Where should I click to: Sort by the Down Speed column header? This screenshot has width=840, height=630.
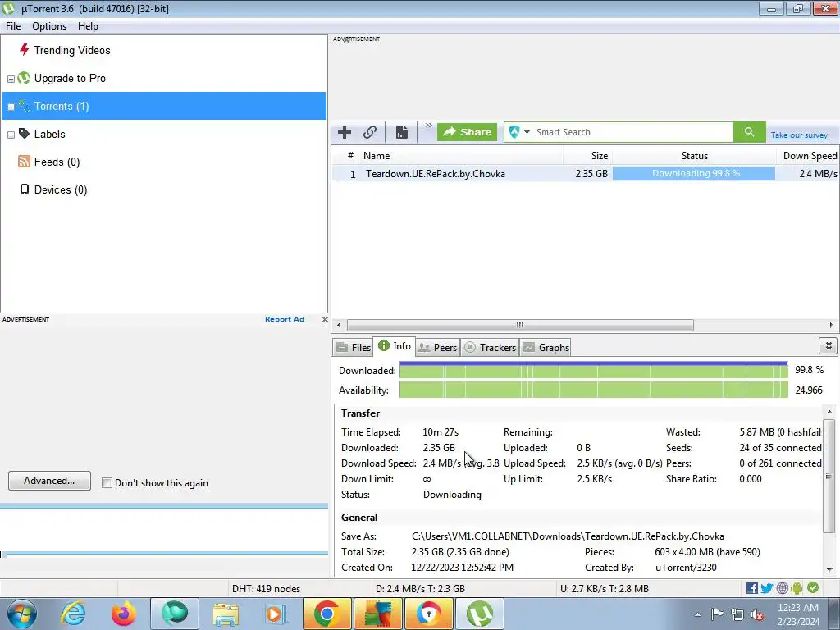click(808, 156)
